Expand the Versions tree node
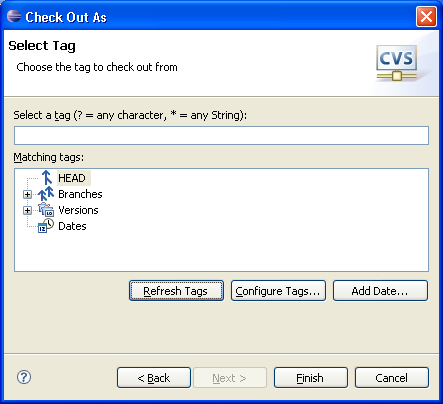 coord(27,210)
